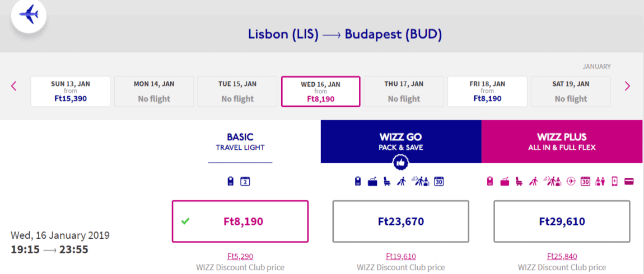Click WIZZ PLUS round airplane icon
The width and height of the screenshot is (644, 274).
coord(571,181)
